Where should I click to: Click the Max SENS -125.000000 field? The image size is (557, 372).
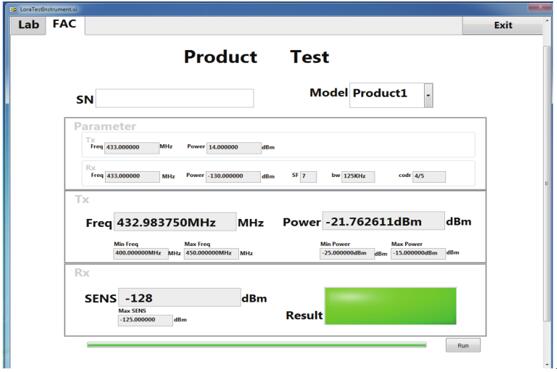(x=145, y=320)
